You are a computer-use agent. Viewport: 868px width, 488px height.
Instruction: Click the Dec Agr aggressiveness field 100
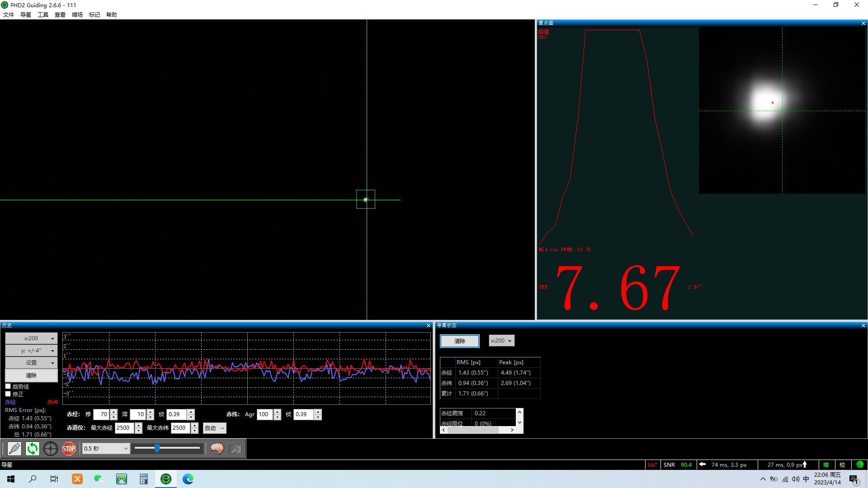[x=265, y=414]
